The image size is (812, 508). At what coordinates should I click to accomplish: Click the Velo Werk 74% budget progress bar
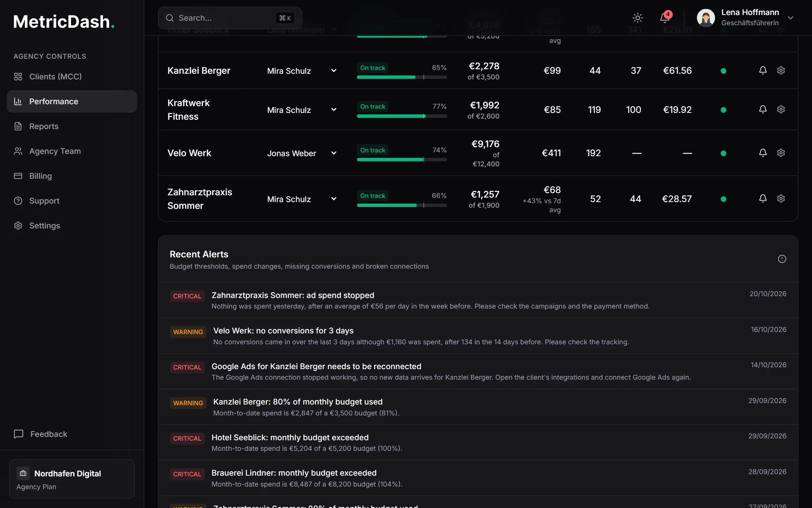[401, 160]
